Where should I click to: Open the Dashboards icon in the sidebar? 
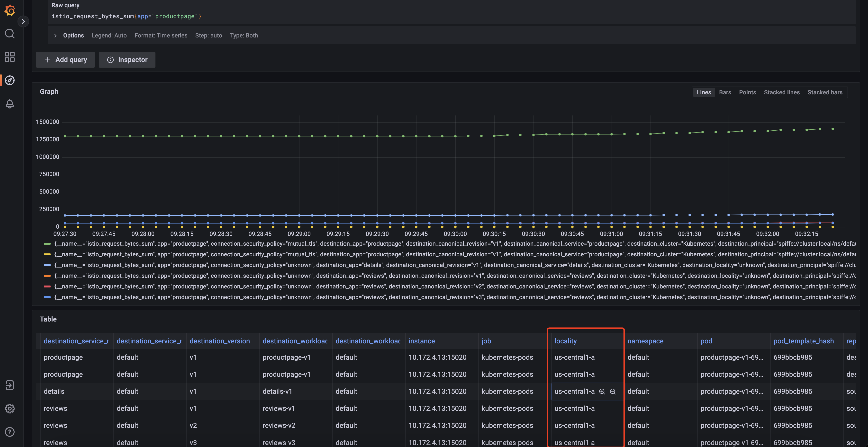coord(10,57)
